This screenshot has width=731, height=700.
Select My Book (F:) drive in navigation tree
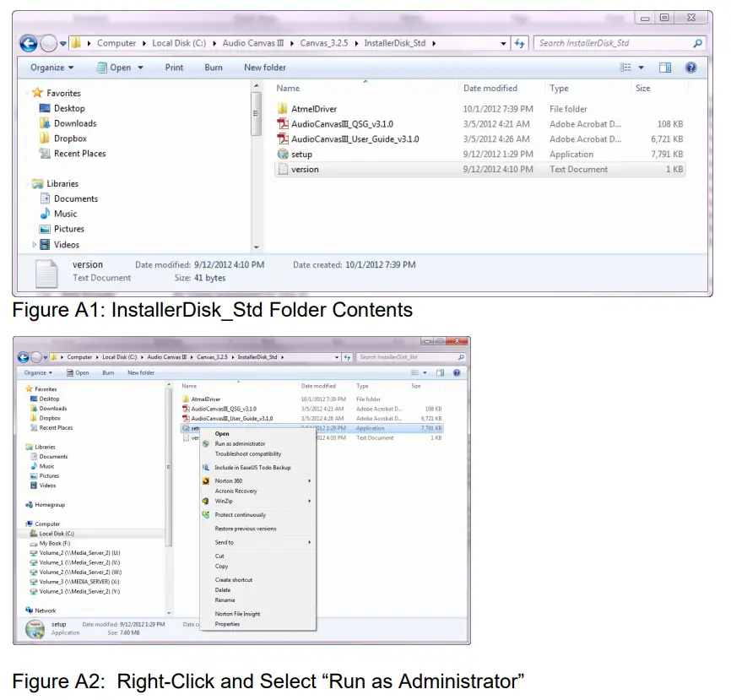pos(56,544)
